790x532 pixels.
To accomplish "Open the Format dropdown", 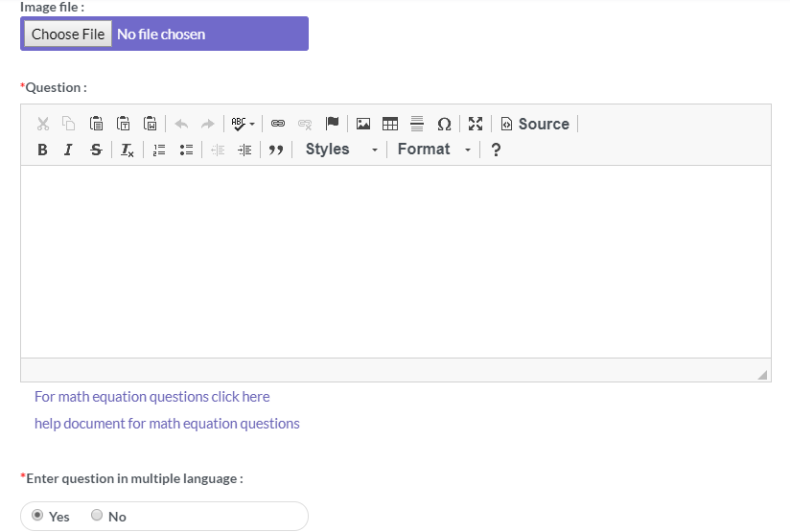I will (x=433, y=150).
